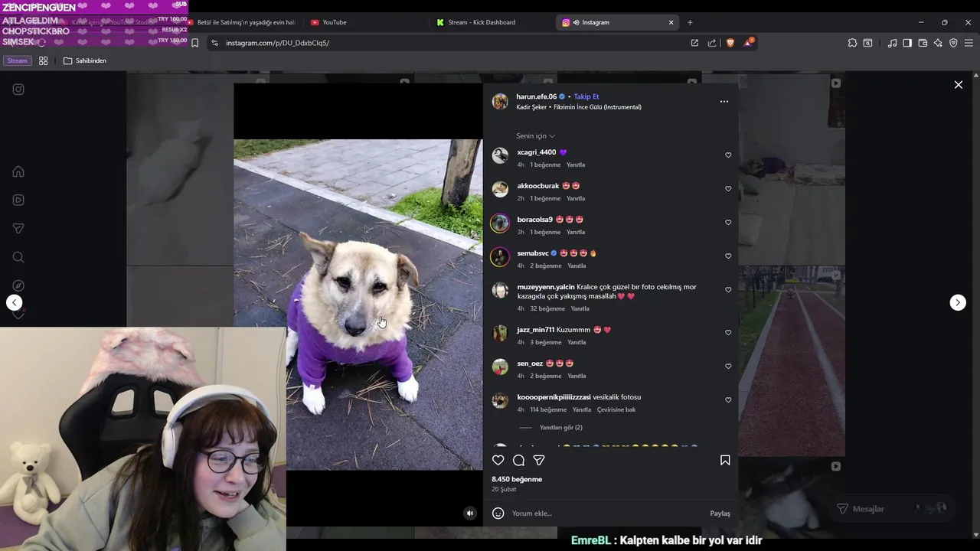This screenshot has height=551, width=980.
Task: Click the dog photo in the post
Action: 358,305
